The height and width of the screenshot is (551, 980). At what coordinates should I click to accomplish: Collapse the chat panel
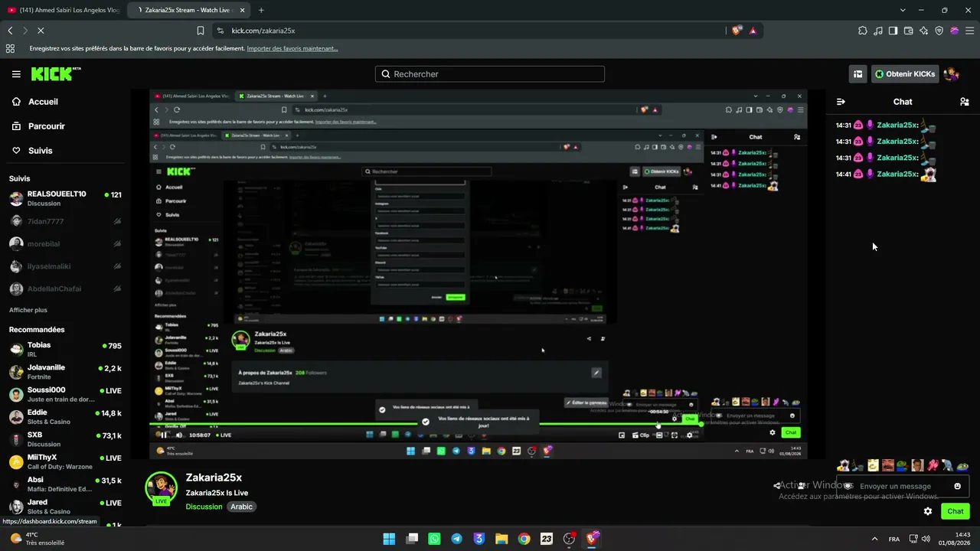tap(841, 102)
